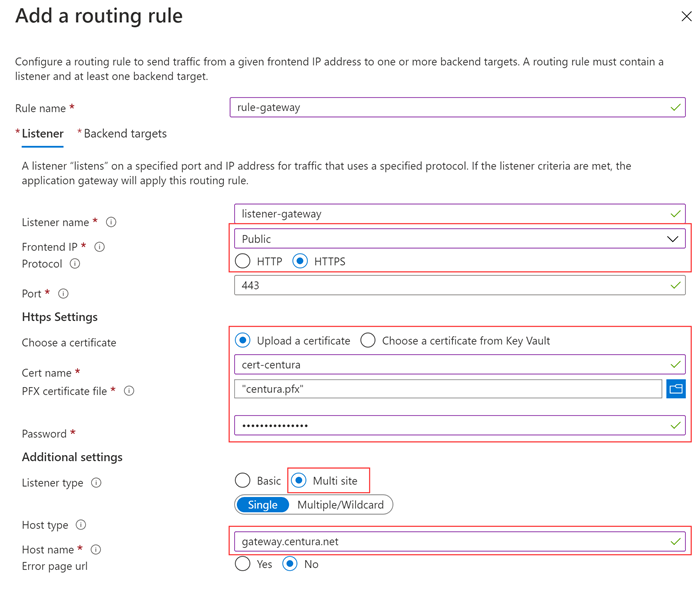Image resolution: width=700 pixels, height=602 pixels.
Task: Browse for PFX file with folder icon
Action: [676, 389]
